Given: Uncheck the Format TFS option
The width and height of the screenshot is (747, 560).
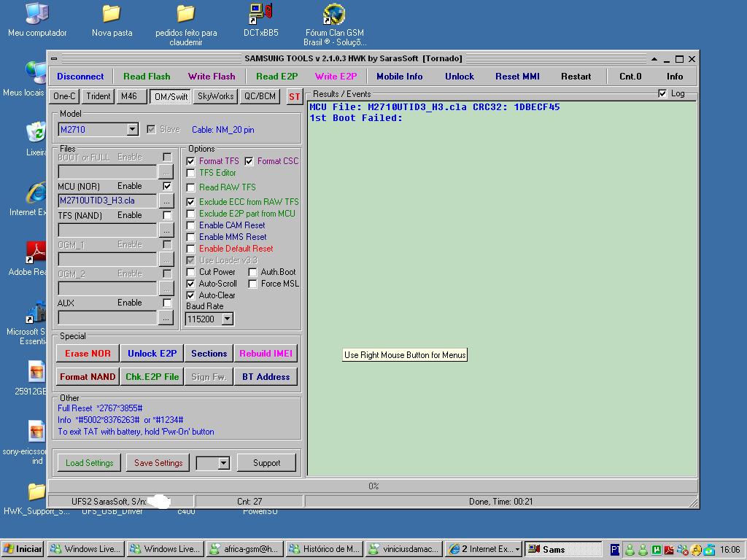Looking at the screenshot, I should tap(190, 161).
